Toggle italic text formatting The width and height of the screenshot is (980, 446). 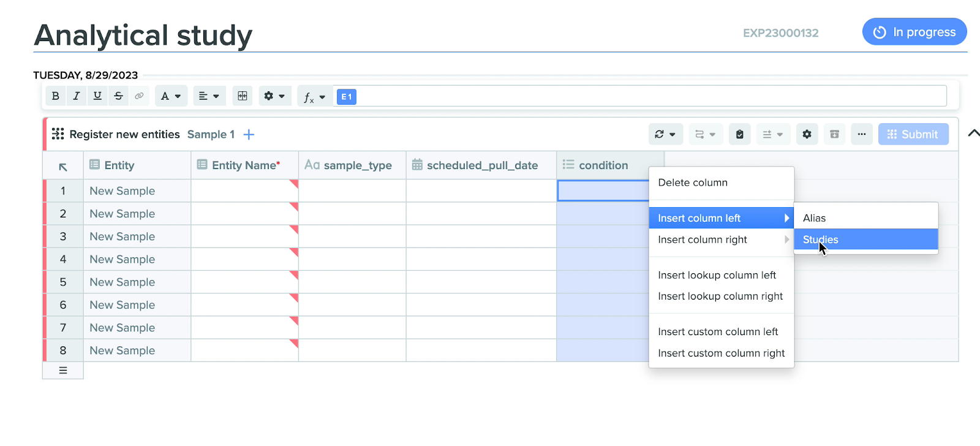[77, 96]
